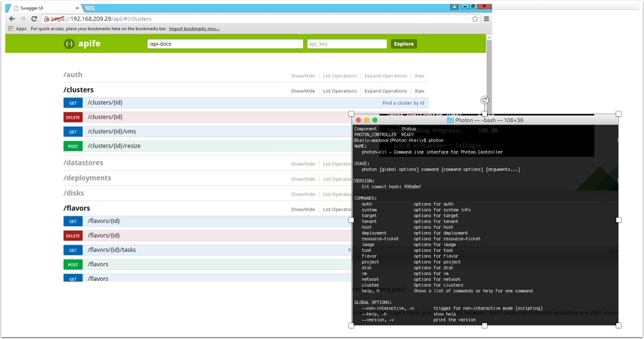Viewport: 644px width, 339px height.
Task: Click Raw link for /auth
Action: pos(420,76)
